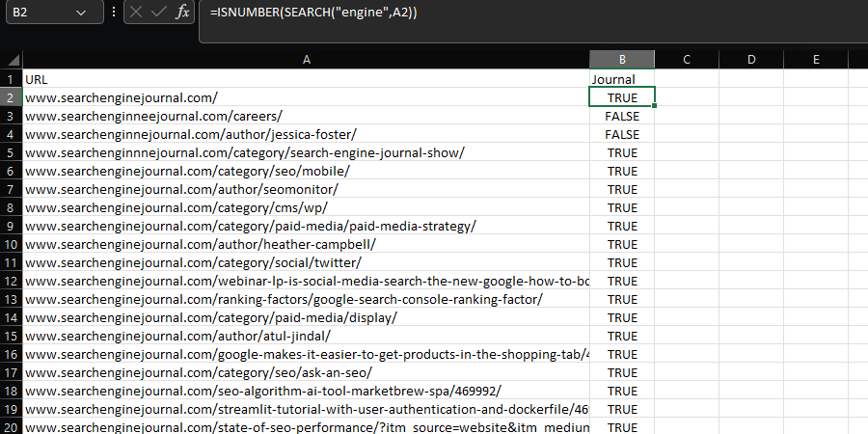
Task: Click the TRUE cell in row 5
Action: pos(622,152)
